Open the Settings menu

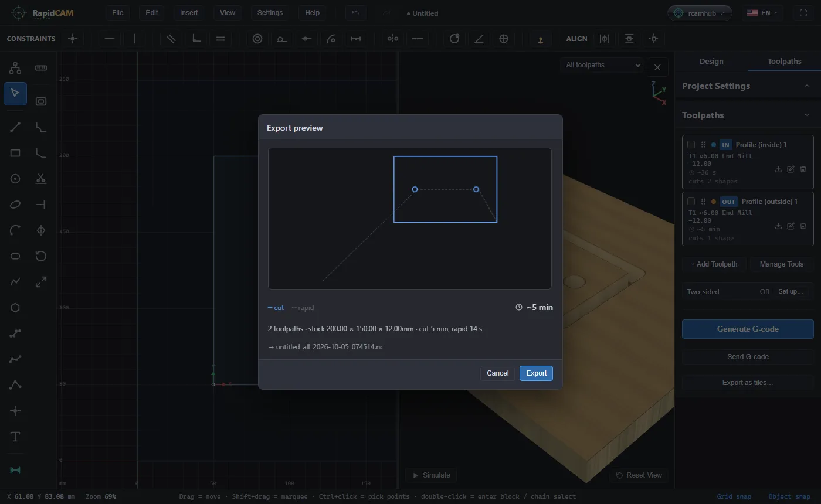coord(270,13)
